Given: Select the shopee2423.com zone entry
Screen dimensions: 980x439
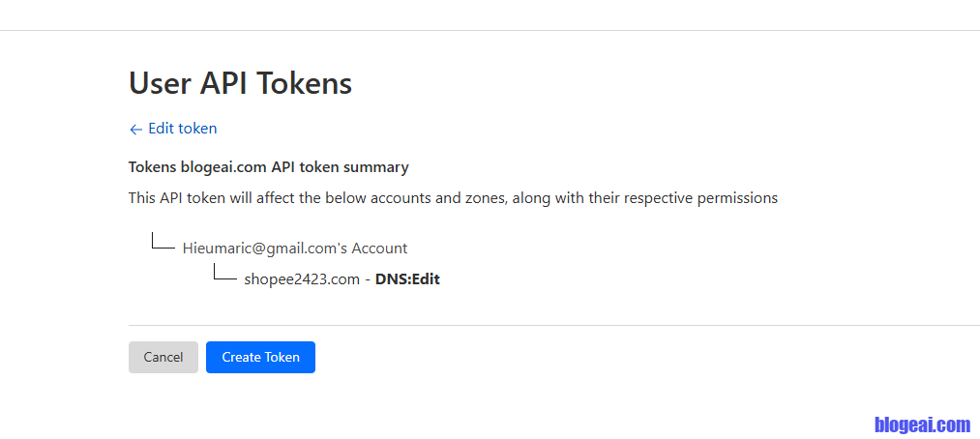Looking at the screenshot, I should pos(304,279).
